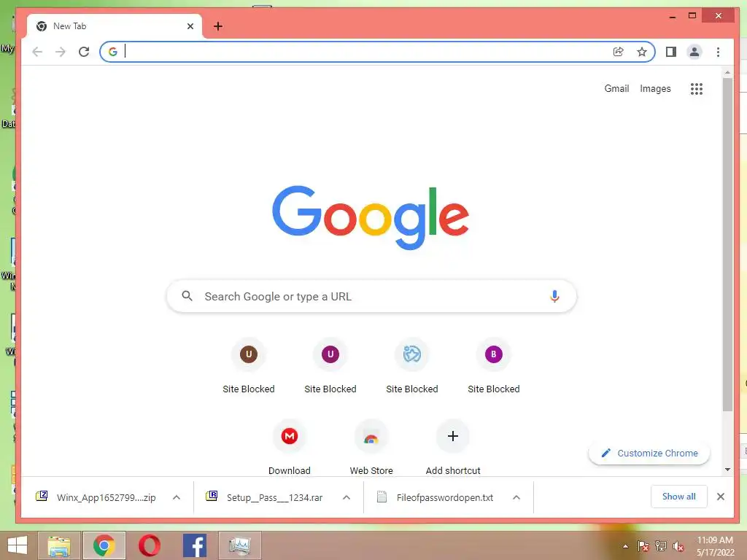Image resolution: width=747 pixels, height=560 pixels.
Task: Open Gmail link
Action: (616, 88)
